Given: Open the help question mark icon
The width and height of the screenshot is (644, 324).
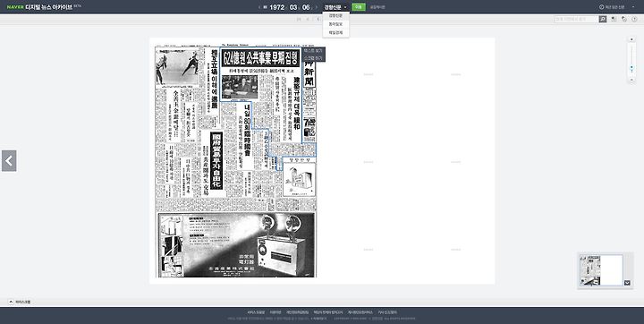Looking at the screenshot, I should click(x=634, y=19).
